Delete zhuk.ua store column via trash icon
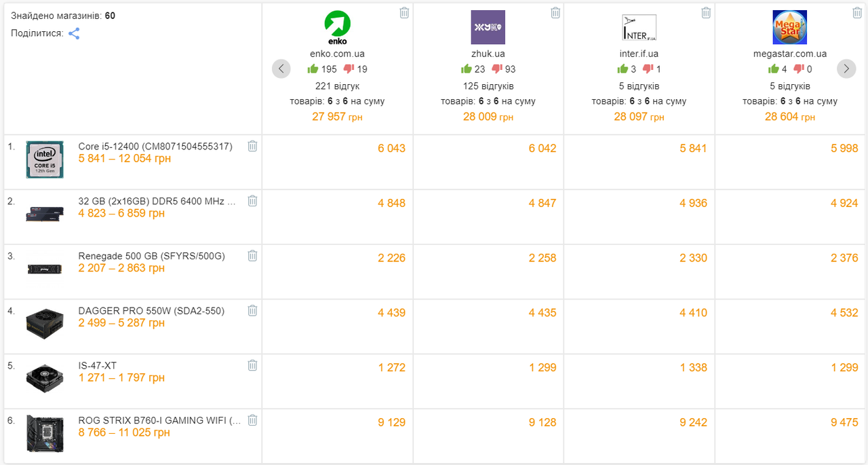Screen dimensions: 868x465 click(x=555, y=13)
